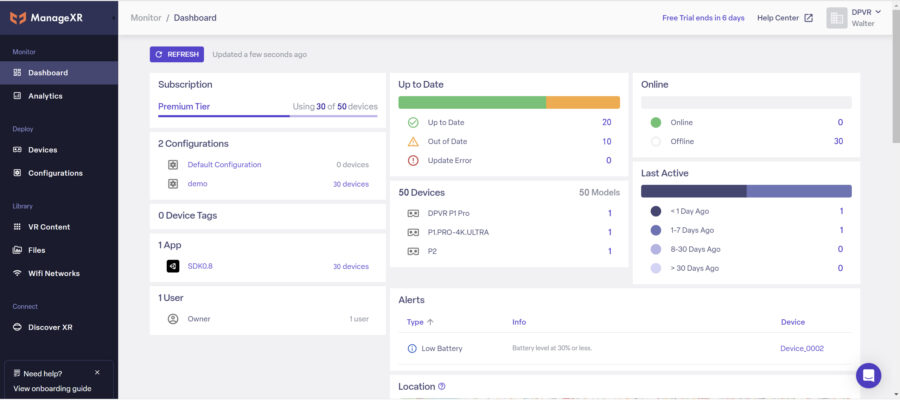Click the SDK0.8 app icon
This screenshot has height=401, width=900.
coord(172,266)
